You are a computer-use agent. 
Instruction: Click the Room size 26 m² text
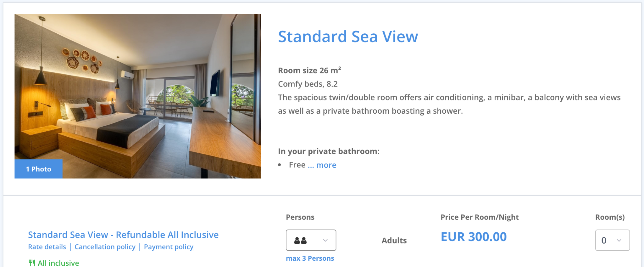(x=309, y=71)
